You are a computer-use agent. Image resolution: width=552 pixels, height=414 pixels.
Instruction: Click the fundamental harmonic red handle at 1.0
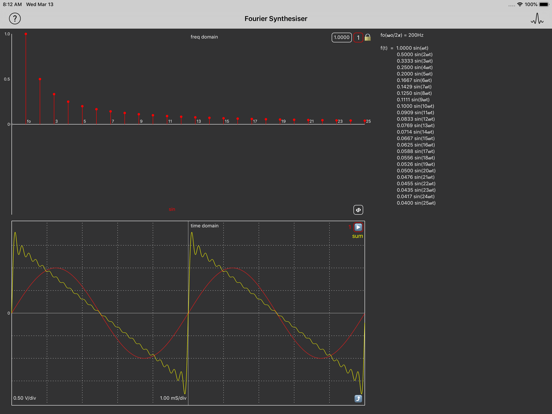point(26,34)
